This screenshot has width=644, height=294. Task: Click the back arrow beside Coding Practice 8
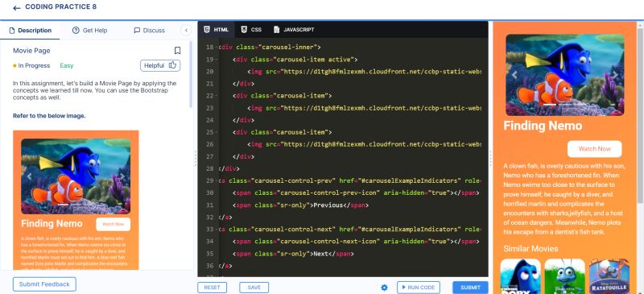pos(16,8)
